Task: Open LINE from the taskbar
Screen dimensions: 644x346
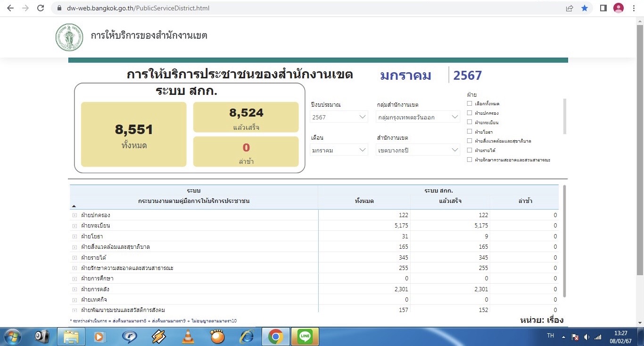Action: [x=305, y=337]
